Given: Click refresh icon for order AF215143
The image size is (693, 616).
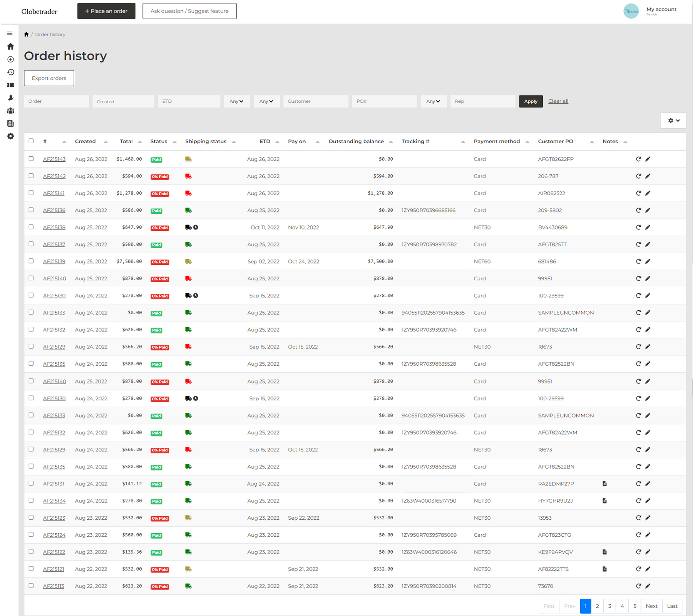Looking at the screenshot, I should (x=638, y=159).
